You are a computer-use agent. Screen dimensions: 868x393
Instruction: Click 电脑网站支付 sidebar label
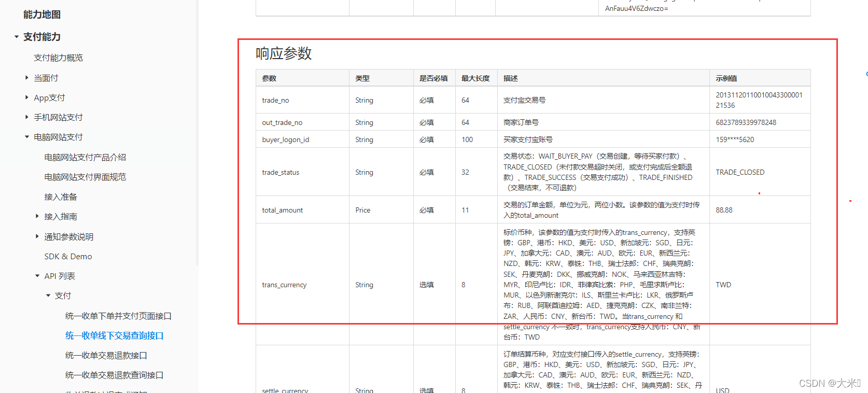58,137
